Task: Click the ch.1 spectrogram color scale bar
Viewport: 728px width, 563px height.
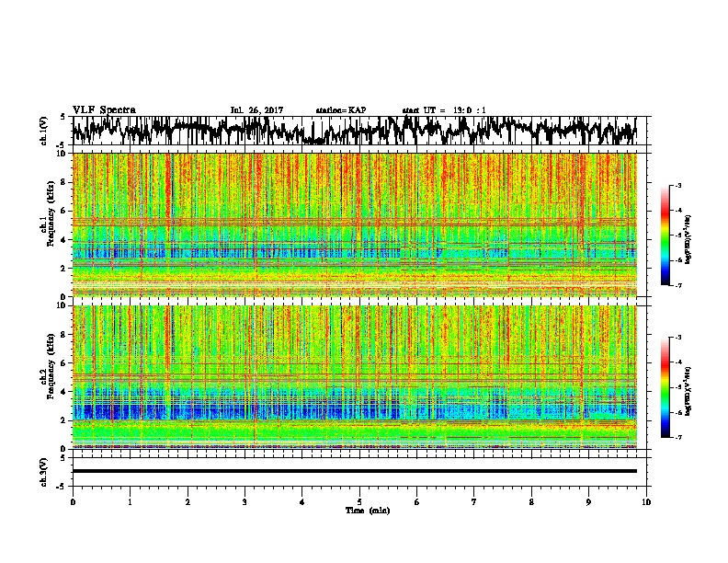Action: click(x=665, y=236)
